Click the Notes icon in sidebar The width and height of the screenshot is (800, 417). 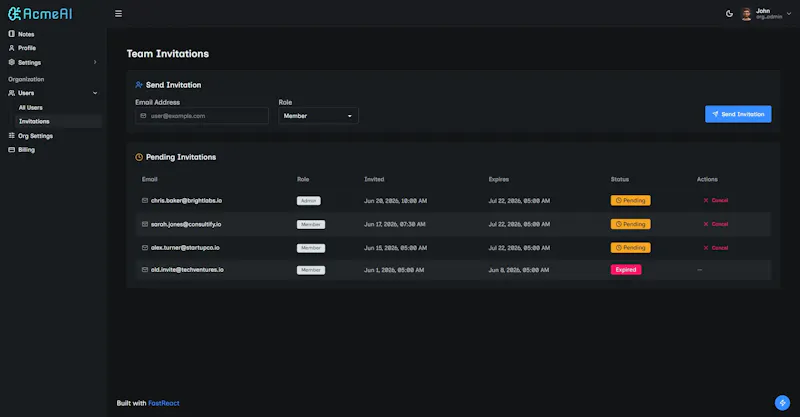point(11,34)
